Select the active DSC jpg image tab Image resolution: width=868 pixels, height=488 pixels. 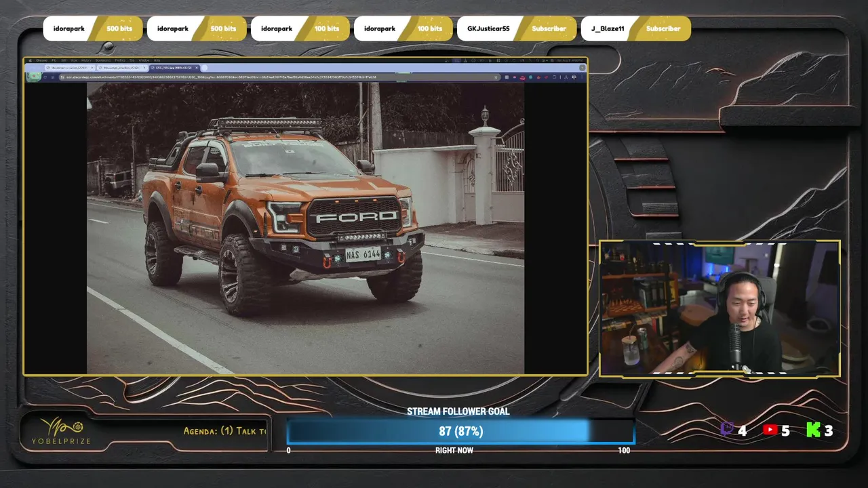pos(174,68)
